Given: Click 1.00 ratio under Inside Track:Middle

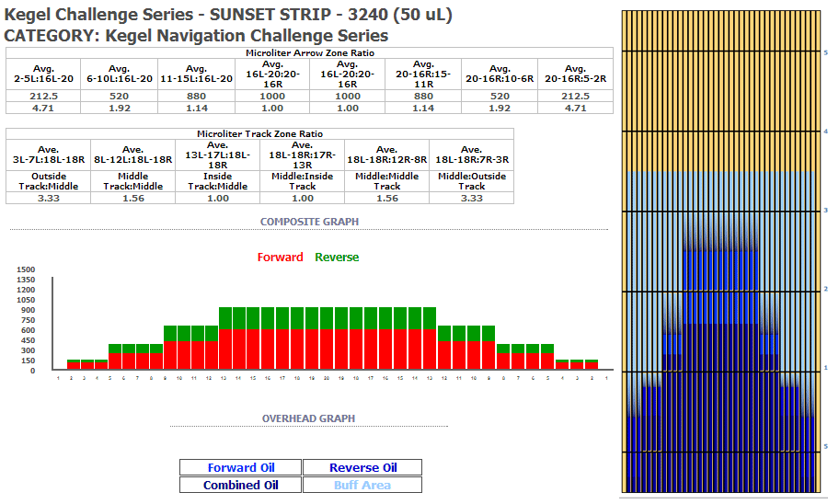Looking at the screenshot, I should [x=217, y=199].
